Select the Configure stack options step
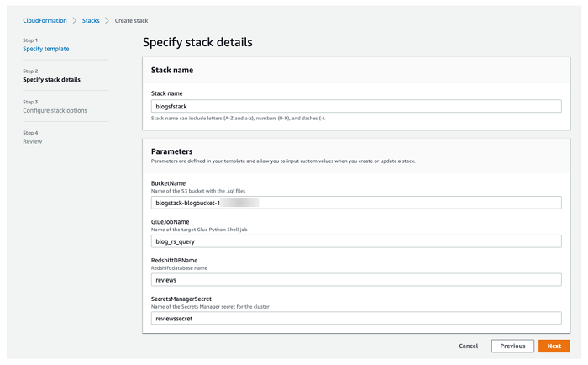Image resolution: width=588 pixels, height=365 pixels. (x=55, y=110)
